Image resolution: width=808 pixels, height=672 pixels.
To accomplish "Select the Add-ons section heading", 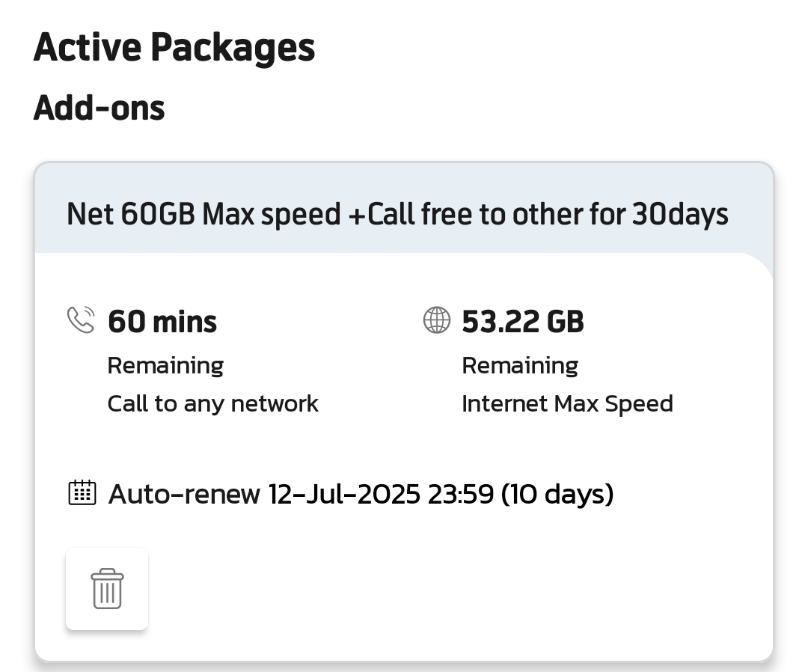I will pos(99,108).
